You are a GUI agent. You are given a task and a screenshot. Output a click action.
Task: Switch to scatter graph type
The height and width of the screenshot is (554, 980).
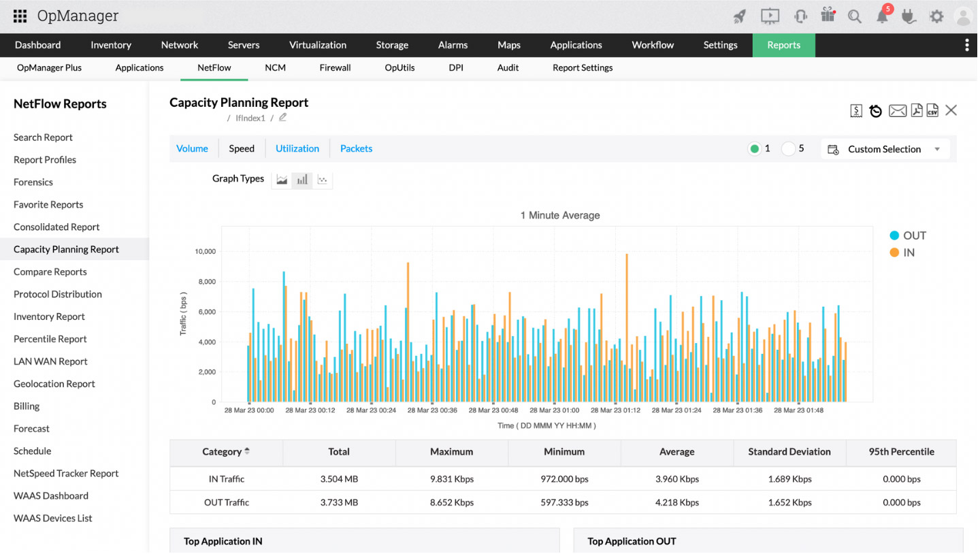[323, 180]
